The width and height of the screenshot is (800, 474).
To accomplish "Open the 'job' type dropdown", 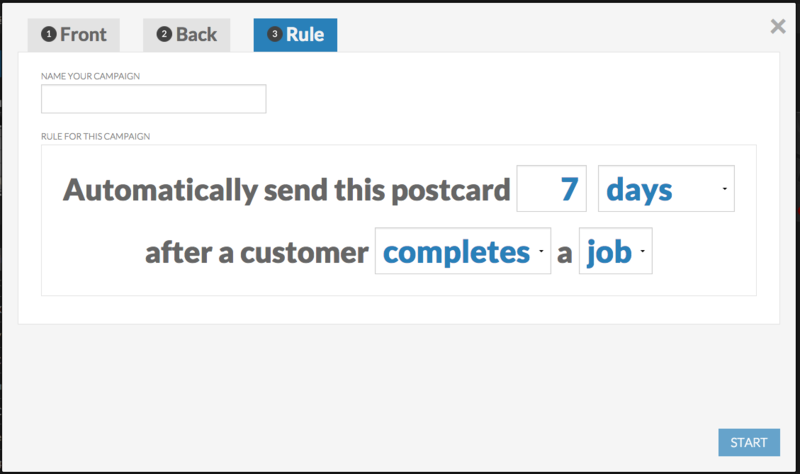I will pyautogui.click(x=614, y=252).
